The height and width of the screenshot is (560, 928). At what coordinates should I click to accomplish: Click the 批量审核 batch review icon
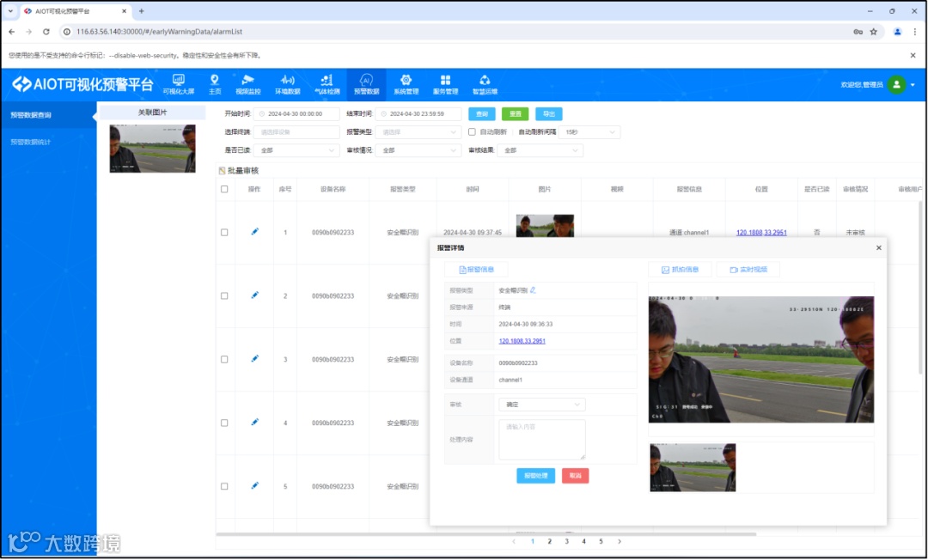point(222,170)
